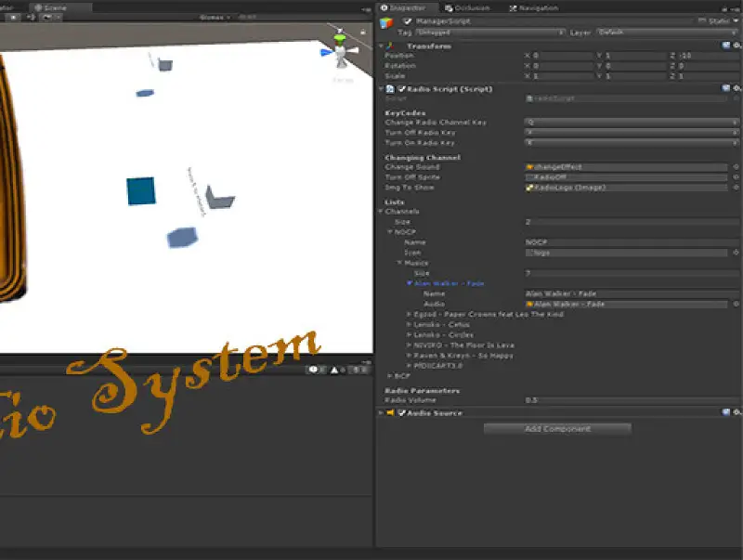This screenshot has height=560, width=743.
Task: Click the changeEffect audio clip field
Action: click(626, 167)
